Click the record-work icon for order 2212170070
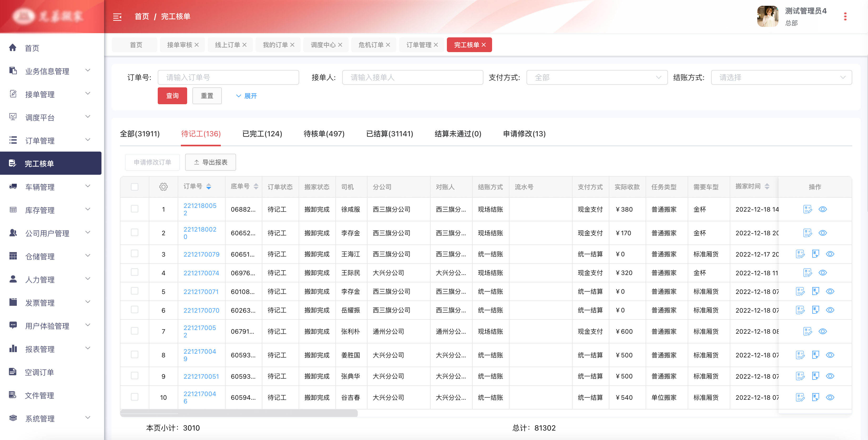The image size is (868, 440). click(x=800, y=310)
